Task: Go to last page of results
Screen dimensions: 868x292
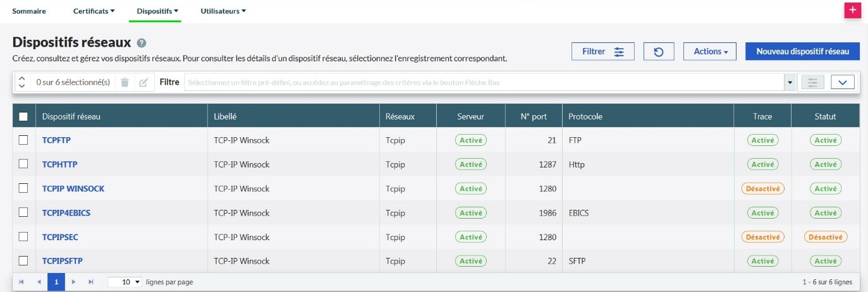Action: click(90, 282)
